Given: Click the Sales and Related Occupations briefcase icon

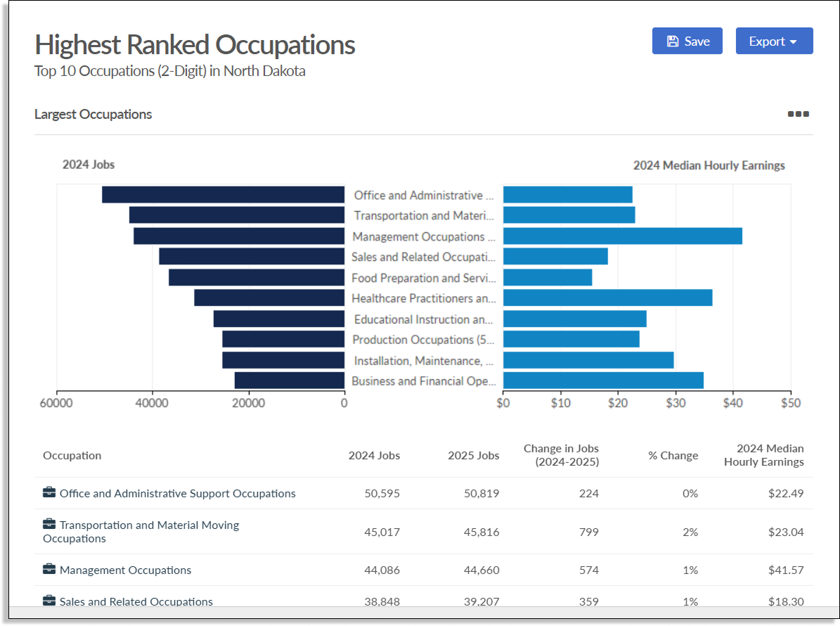Looking at the screenshot, I should tap(49, 601).
